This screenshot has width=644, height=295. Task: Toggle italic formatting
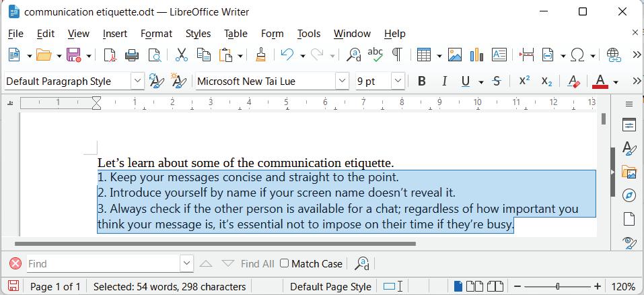click(x=444, y=81)
